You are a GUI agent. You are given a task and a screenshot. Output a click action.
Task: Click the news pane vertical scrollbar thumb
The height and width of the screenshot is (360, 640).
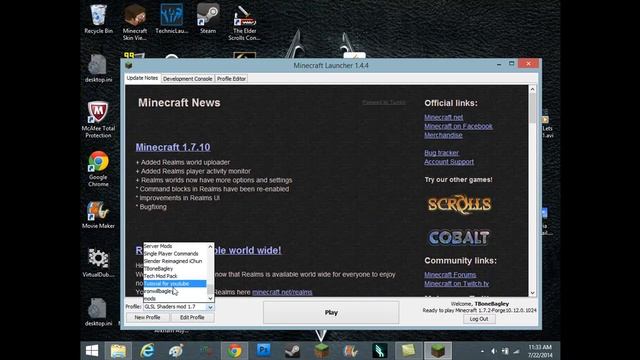tap(532, 108)
